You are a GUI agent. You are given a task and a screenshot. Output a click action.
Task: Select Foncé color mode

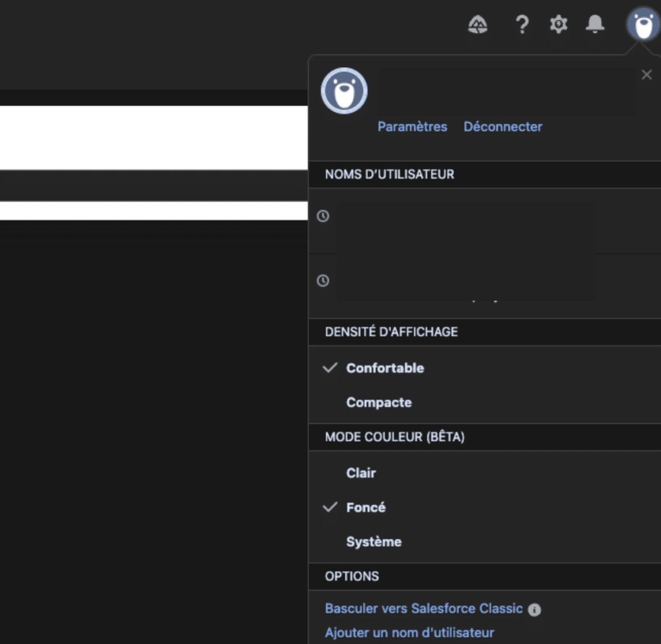366,507
